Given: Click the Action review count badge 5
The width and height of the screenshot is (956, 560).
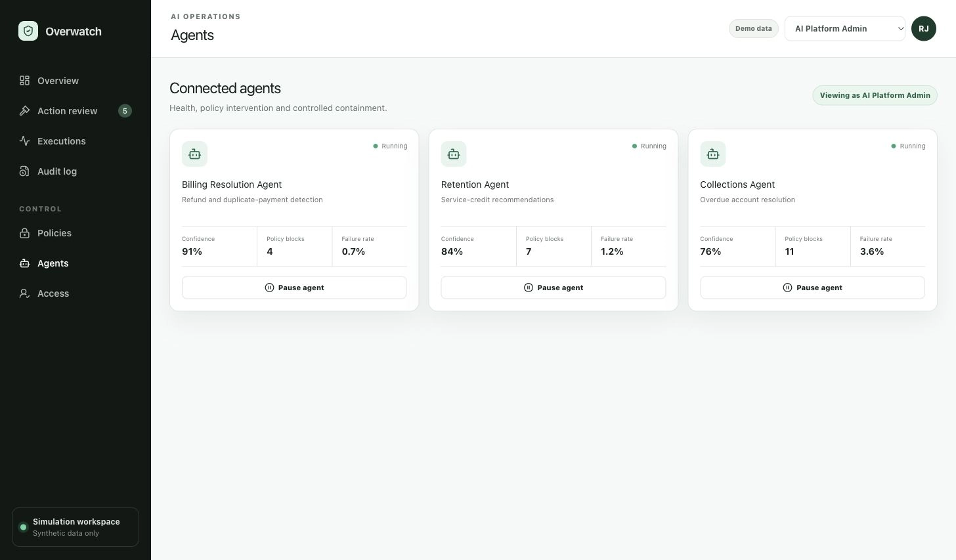Looking at the screenshot, I should [x=125, y=111].
